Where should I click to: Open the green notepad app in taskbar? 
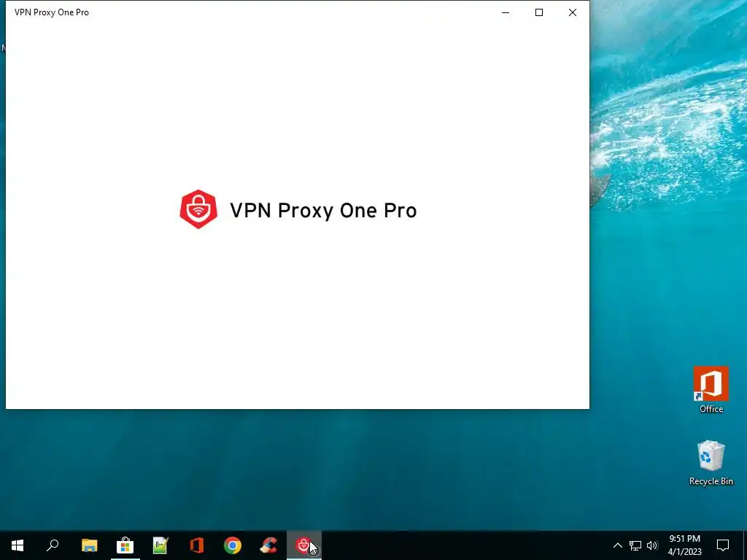point(160,545)
